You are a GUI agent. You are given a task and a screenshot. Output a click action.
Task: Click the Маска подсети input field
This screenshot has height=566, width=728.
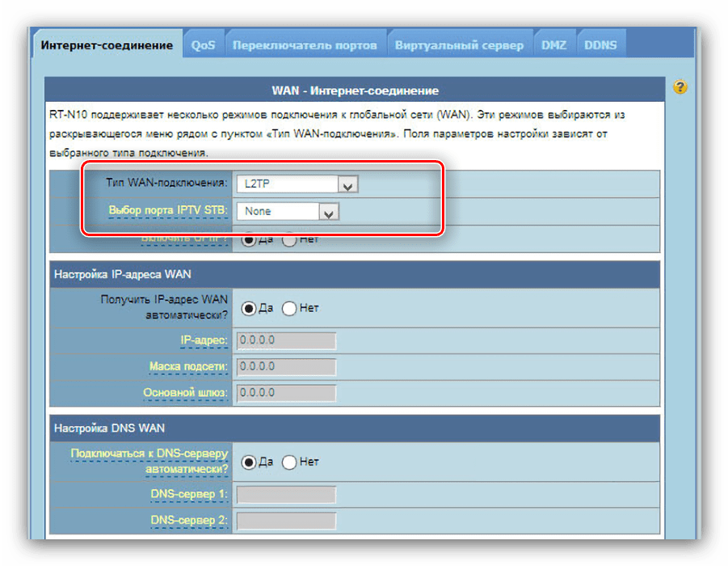pos(286,366)
